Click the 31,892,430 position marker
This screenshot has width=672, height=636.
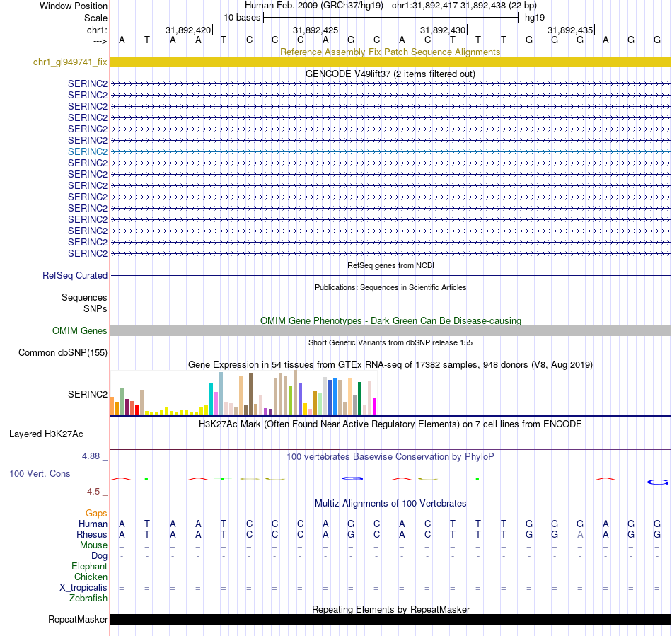point(444,30)
